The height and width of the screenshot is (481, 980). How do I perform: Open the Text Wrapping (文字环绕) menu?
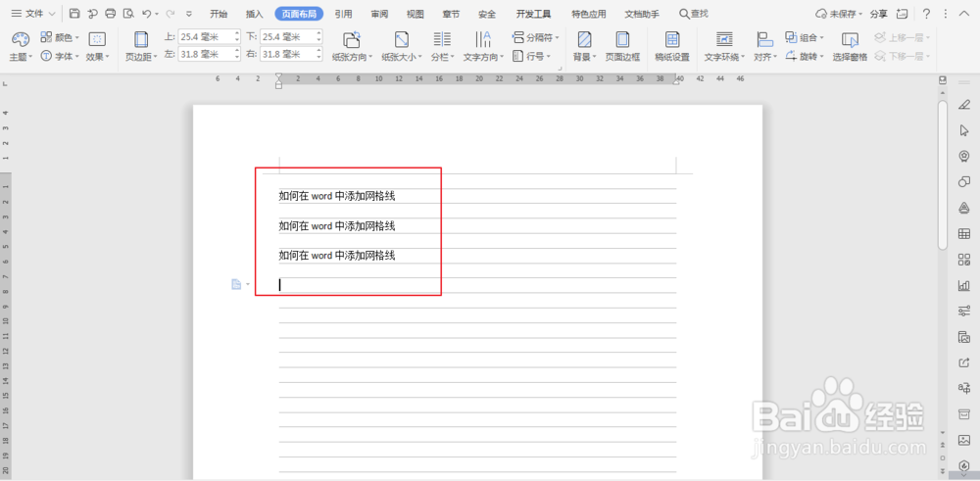tap(724, 47)
